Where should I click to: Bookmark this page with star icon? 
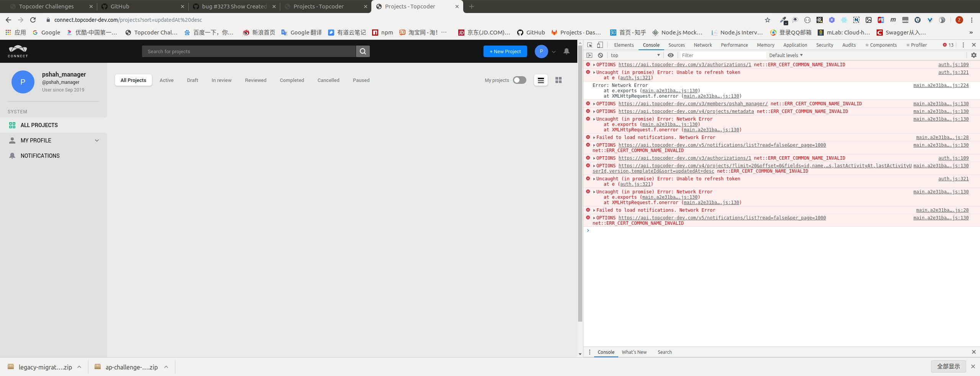point(768,20)
